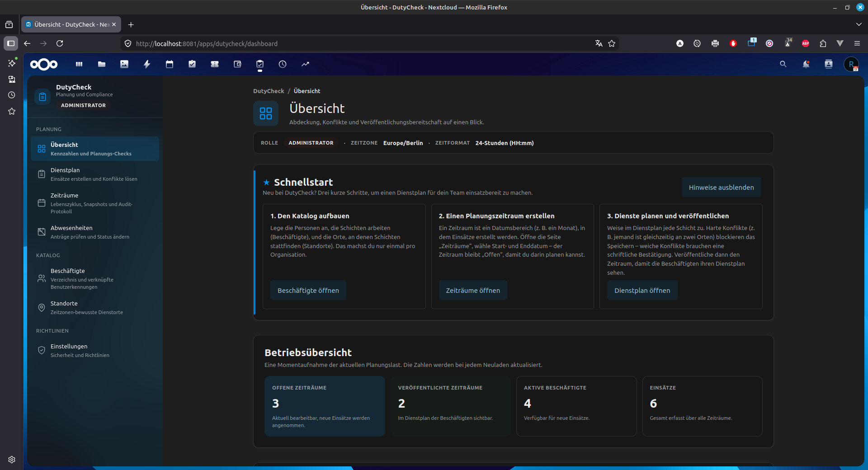Bookmark this page with the star
Screen dimensions: 868x470
(x=612, y=43)
